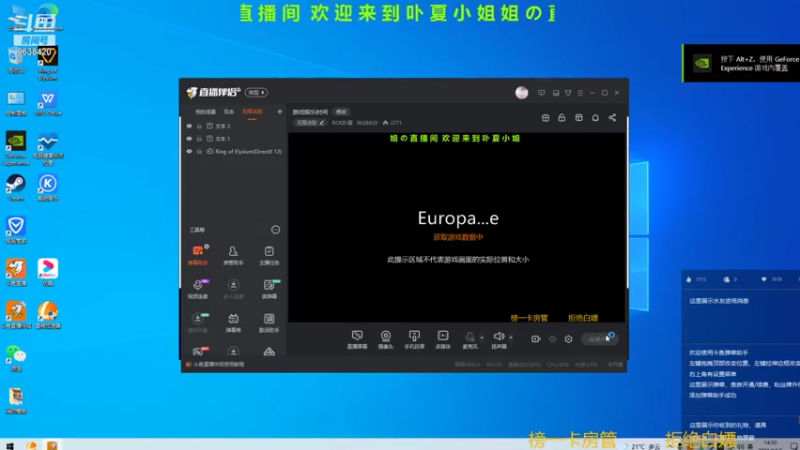Screen dimensions: 800x450
Task: Open the 读弹幕 read danmaku tool
Action: 269,288
